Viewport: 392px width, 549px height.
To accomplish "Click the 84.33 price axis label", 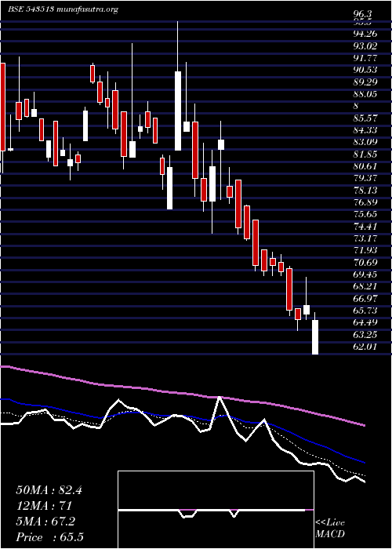I will point(366,130).
